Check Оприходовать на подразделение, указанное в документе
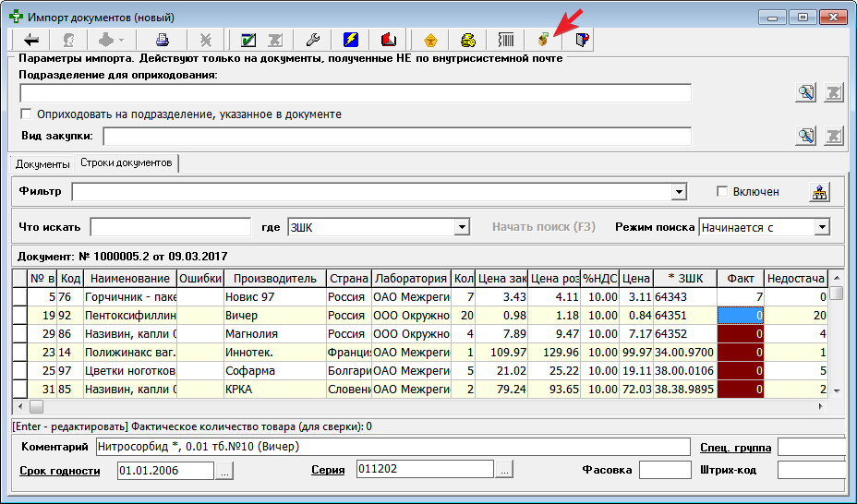Viewport: 857px width, 504px height. point(27,114)
